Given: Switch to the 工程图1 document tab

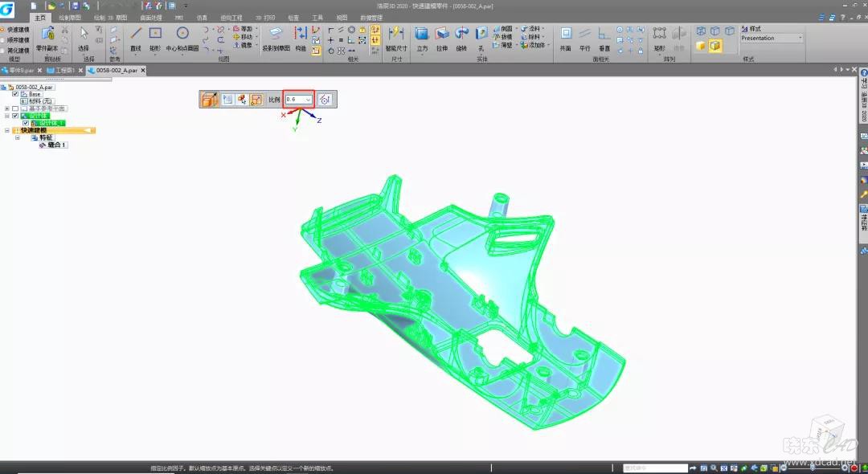Looking at the screenshot, I should (x=64, y=71).
